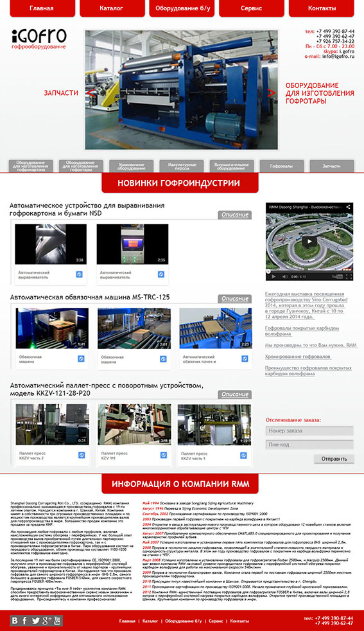Viewport: 364px width, 631px height.
Task: Select Оборудование для изготовления гофротары tab
Action: click(81, 166)
